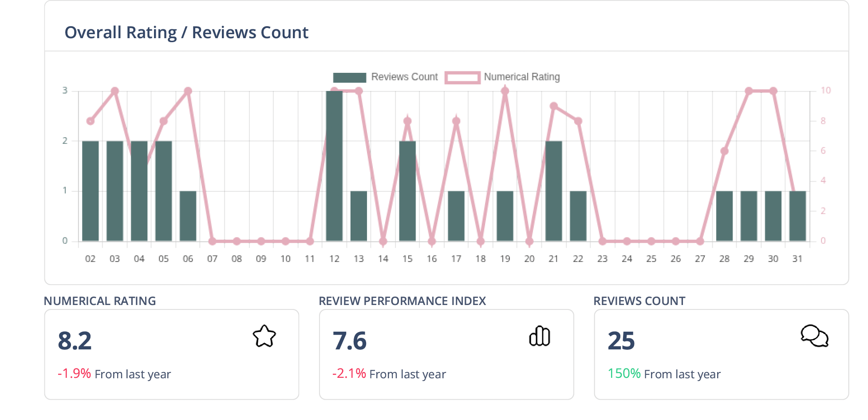Click the tallest bar on day 12
This screenshot has height=420, width=868.
click(x=334, y=166)
